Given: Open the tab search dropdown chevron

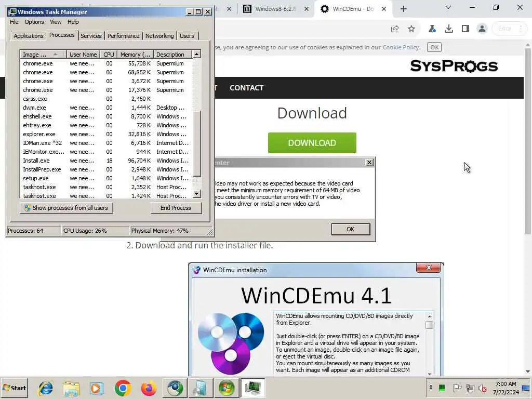Looking at the screenshot, I should [x=448, y=7].
